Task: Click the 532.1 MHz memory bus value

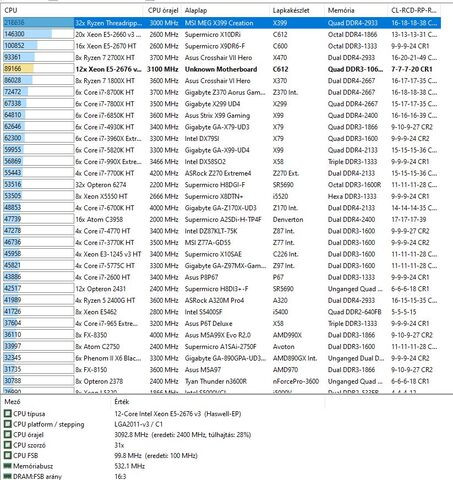Action: click(x=130, y=466)
